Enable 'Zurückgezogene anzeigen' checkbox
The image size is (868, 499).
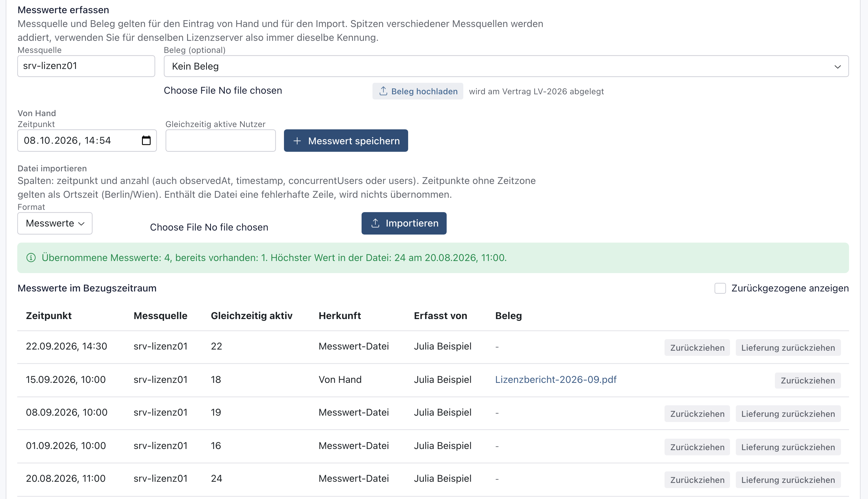click(720, 288)
